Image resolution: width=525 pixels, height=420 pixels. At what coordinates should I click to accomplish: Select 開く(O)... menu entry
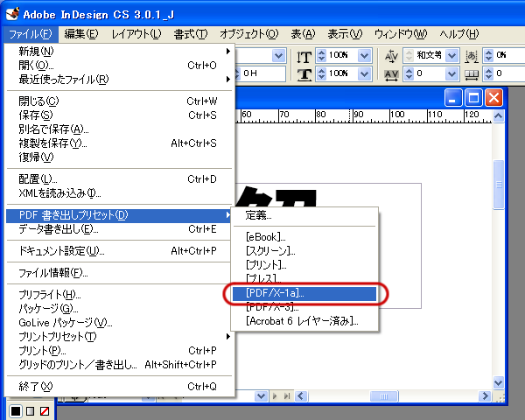119,66
